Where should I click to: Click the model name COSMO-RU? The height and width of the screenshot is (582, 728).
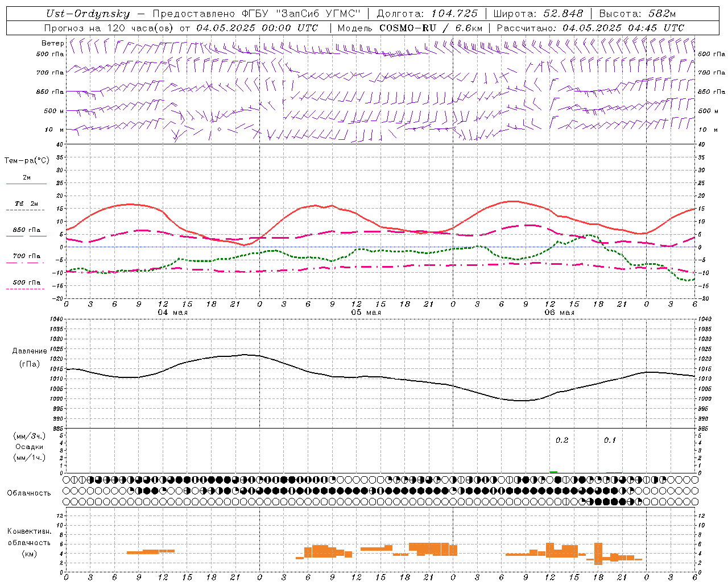407,27
